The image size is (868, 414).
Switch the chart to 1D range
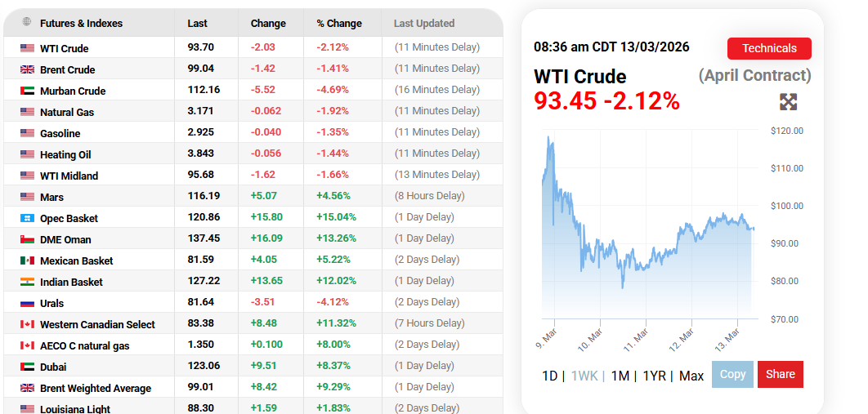coord(549,376)
